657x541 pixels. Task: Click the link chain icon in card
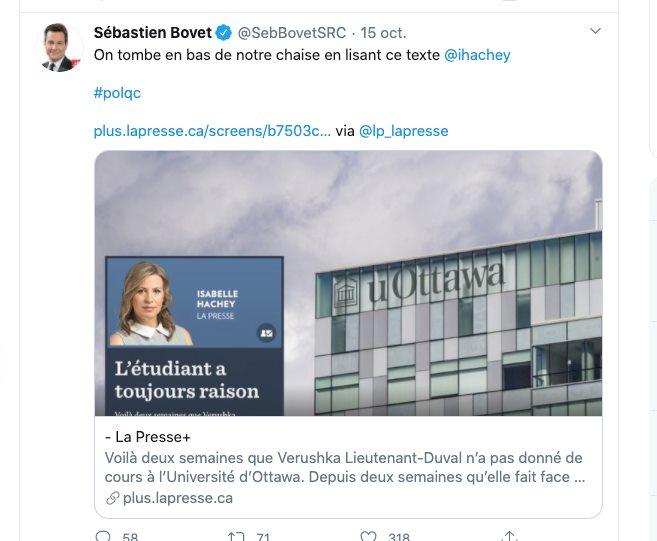[112, 498]
